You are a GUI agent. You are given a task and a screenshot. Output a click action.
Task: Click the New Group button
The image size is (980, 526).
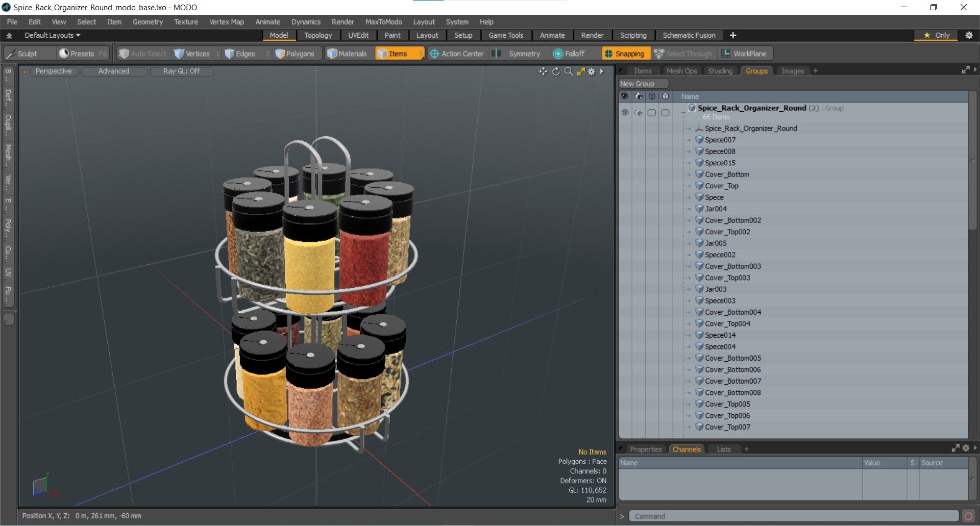[643, 84]
